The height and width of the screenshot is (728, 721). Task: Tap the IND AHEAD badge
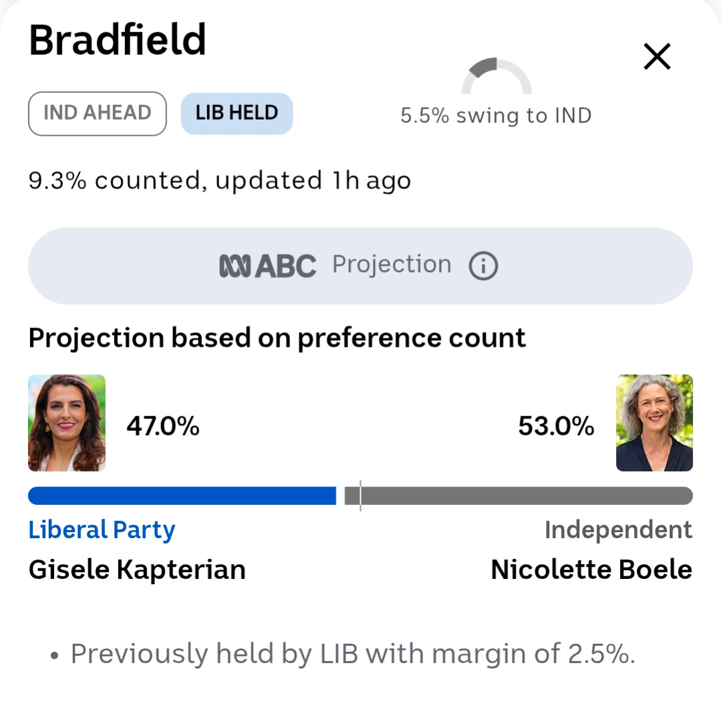tap(98, 114)
